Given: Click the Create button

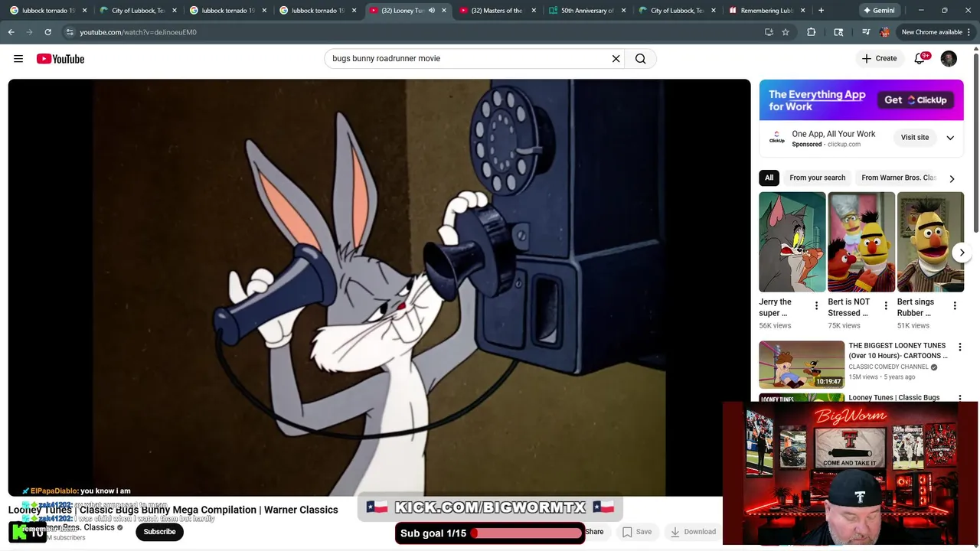Looking at the screenshot, I should coord(879,59).
